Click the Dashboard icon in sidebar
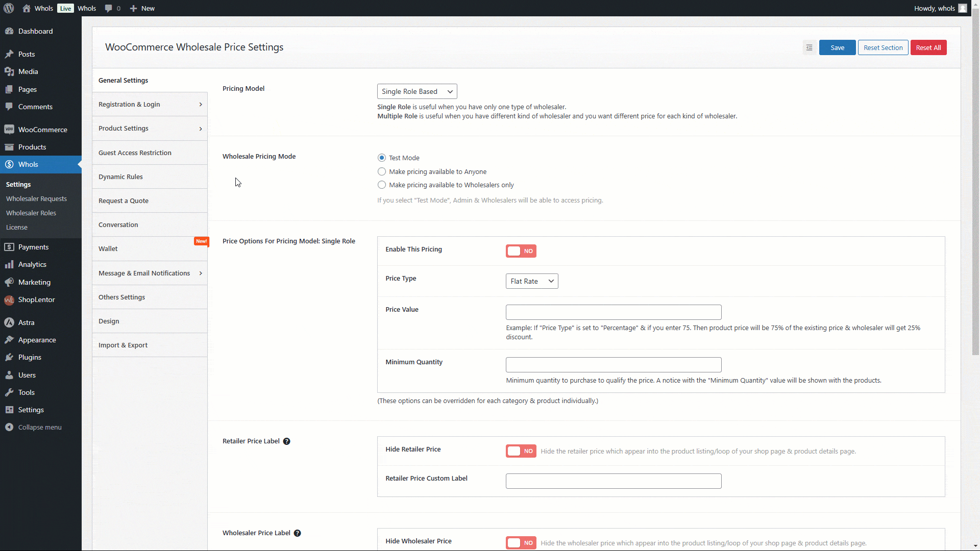This screenshot has height=551, width=980. [10, 31]
